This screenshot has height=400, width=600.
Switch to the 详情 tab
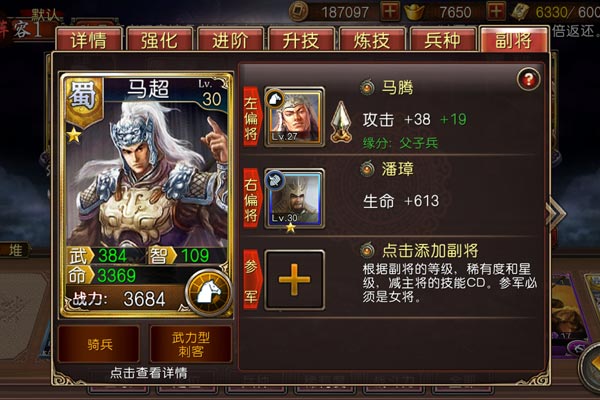[89, 39]
